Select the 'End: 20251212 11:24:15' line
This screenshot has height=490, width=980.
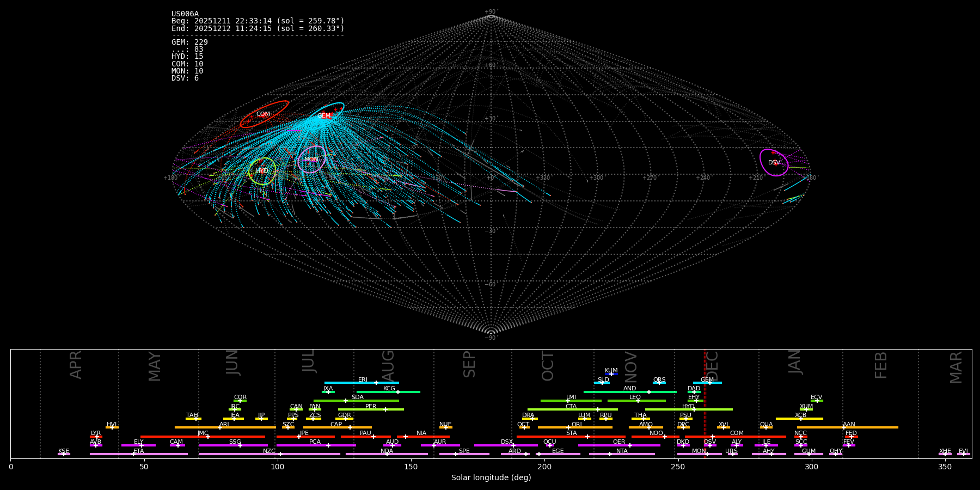[x=258, y=28]
